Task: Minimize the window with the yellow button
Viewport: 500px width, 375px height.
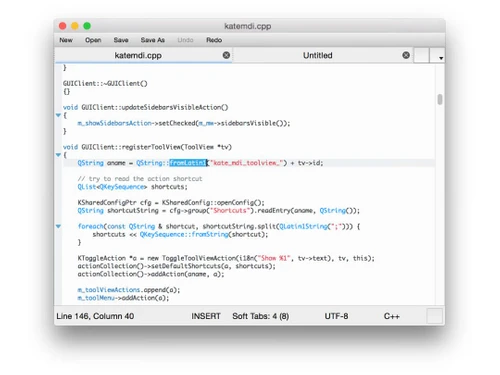Action: click(75, 26)
